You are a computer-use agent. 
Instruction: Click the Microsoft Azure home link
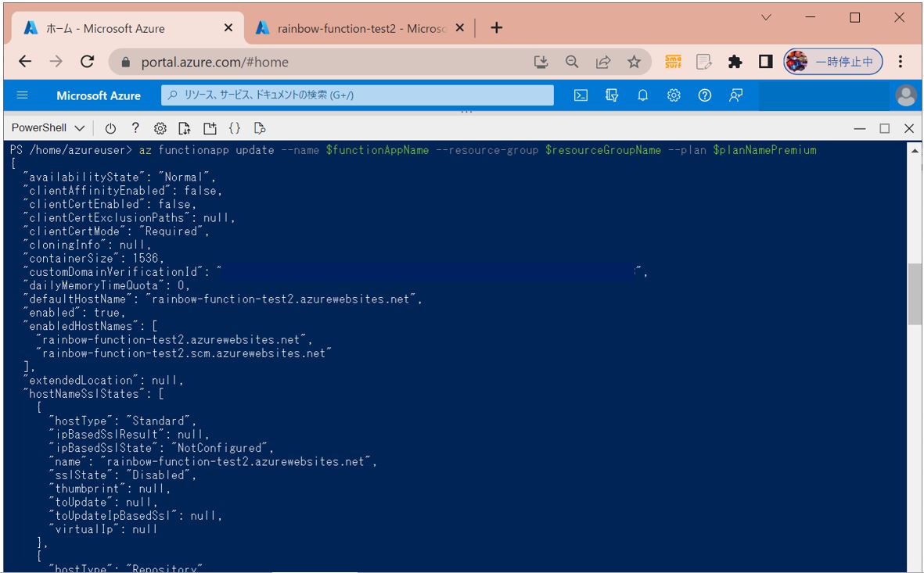pyautogui.click(x=99, y=95)
